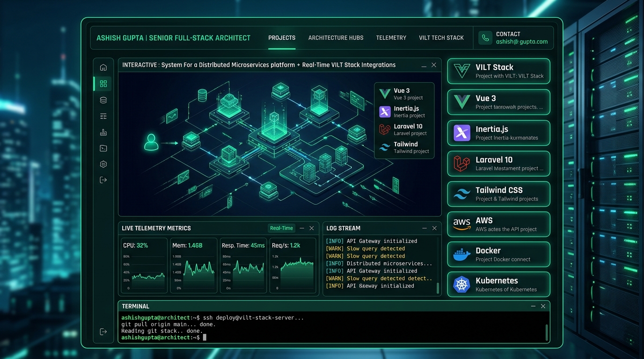Open the VILT TECH STACK tab
Viewport: 644px width, 359px height.
pyautogui.click(x=441, y=38)
